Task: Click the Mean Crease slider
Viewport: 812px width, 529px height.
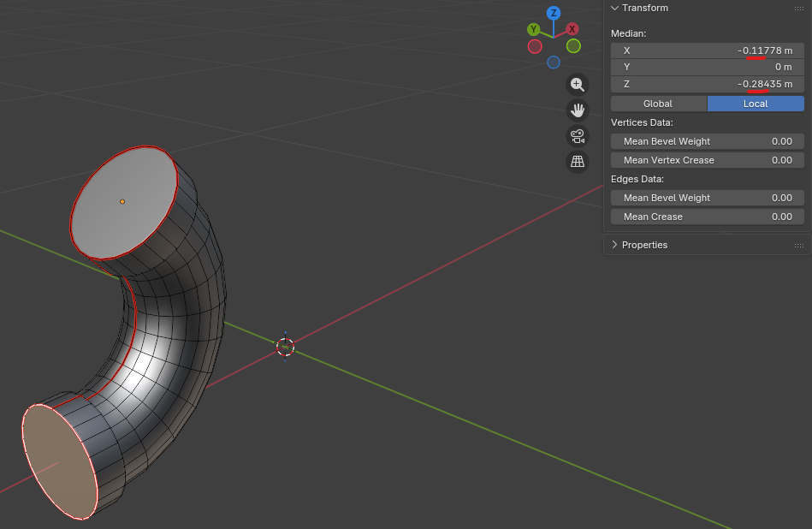Action: (707, 217)
